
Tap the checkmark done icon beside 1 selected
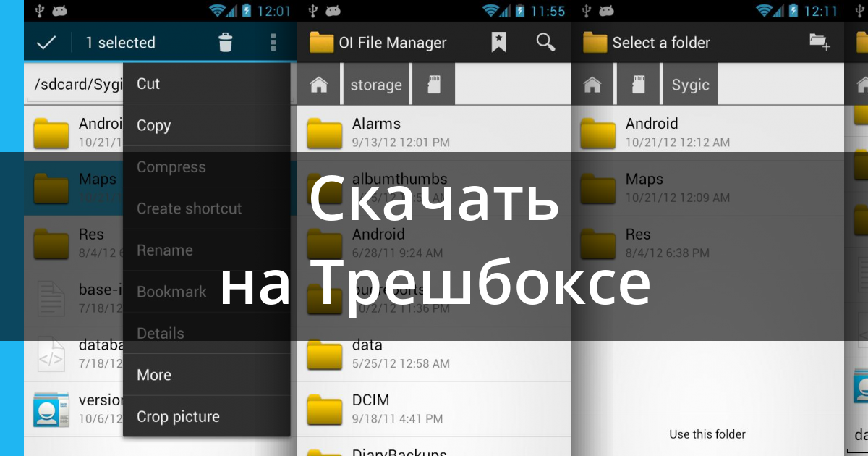click(x=46, y=43)
